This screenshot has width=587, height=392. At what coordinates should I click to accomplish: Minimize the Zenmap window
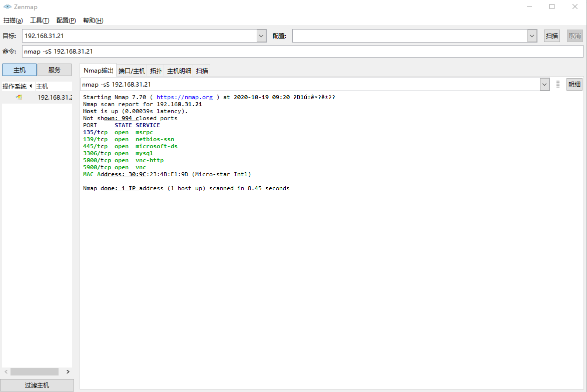tap(529, 7)
